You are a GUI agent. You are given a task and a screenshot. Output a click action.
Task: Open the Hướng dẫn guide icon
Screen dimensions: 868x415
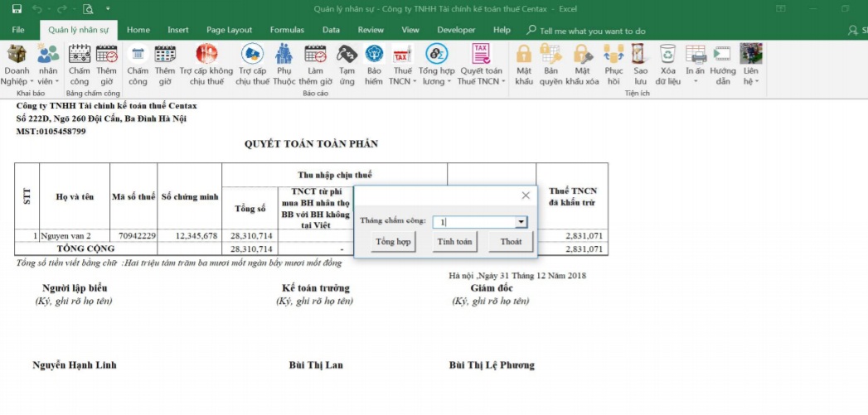tap(723, 55)
